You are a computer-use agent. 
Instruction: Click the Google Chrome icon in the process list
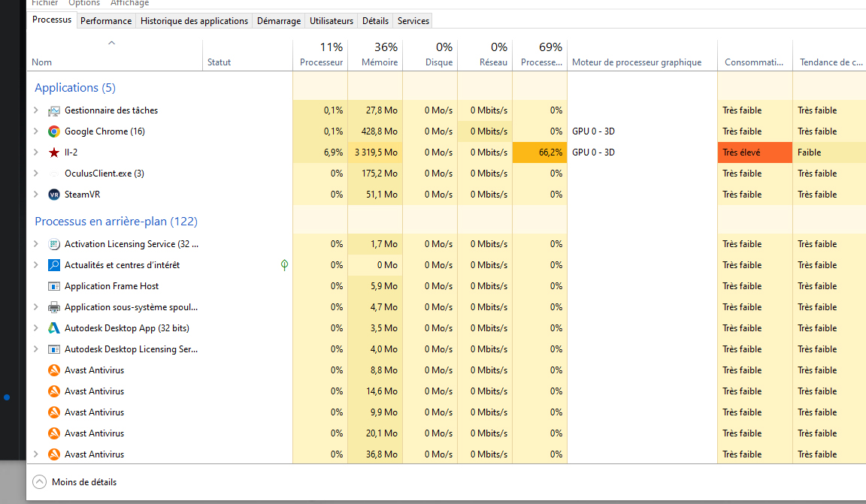[x=53, y=131]
